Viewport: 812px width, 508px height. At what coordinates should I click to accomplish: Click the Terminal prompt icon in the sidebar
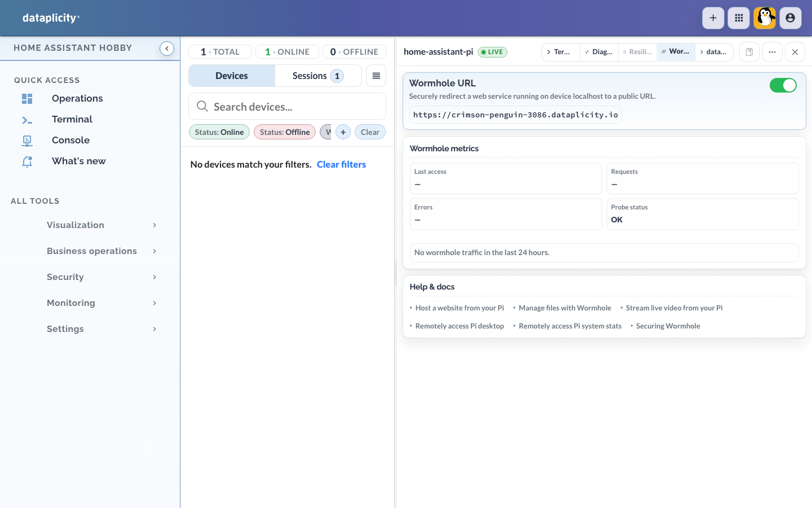coord(27,120)
